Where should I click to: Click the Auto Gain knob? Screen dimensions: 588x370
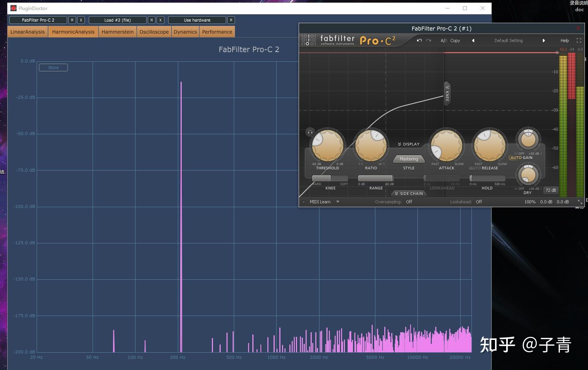pos(528,139)
